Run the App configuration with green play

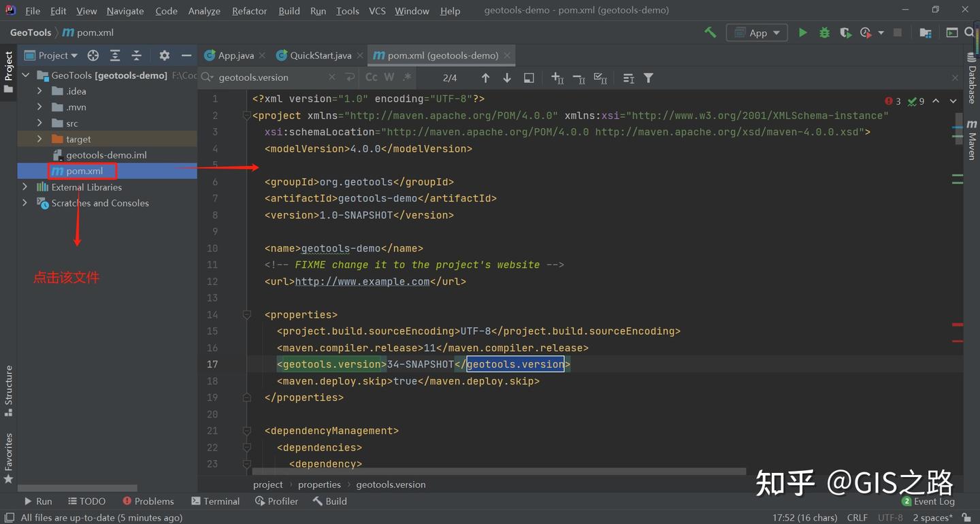(x=802, y=32)
